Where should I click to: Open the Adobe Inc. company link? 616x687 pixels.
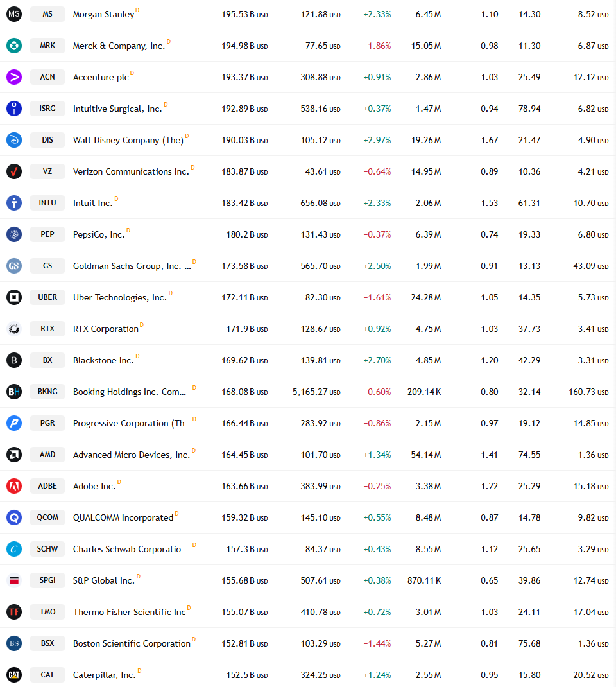click(x=94, y=486)
